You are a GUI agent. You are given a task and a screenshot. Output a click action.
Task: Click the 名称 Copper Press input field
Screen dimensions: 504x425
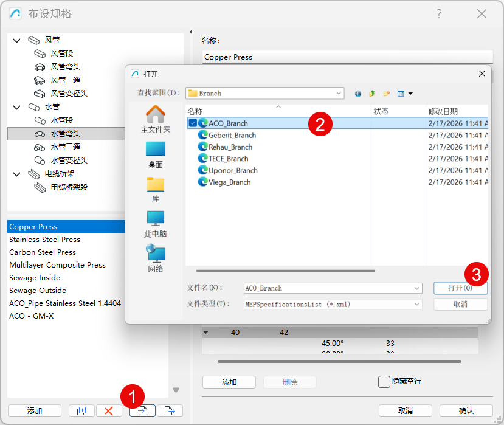(x=348, y=57)
